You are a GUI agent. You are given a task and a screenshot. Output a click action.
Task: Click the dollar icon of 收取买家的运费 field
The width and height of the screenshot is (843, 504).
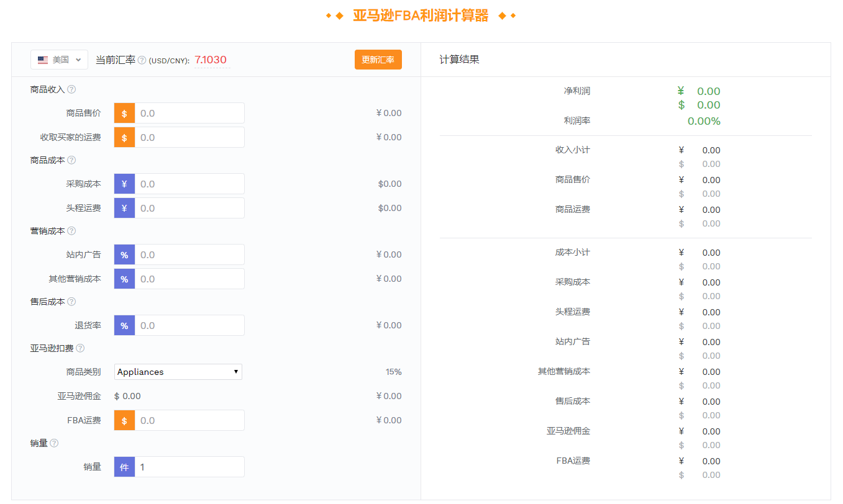click(124, 137)
